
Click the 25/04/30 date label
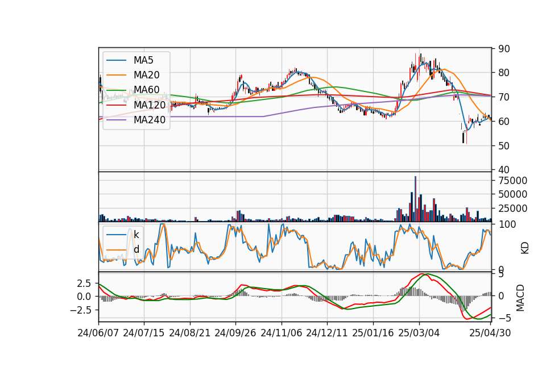pyautogui.click(x=490, y=333)
